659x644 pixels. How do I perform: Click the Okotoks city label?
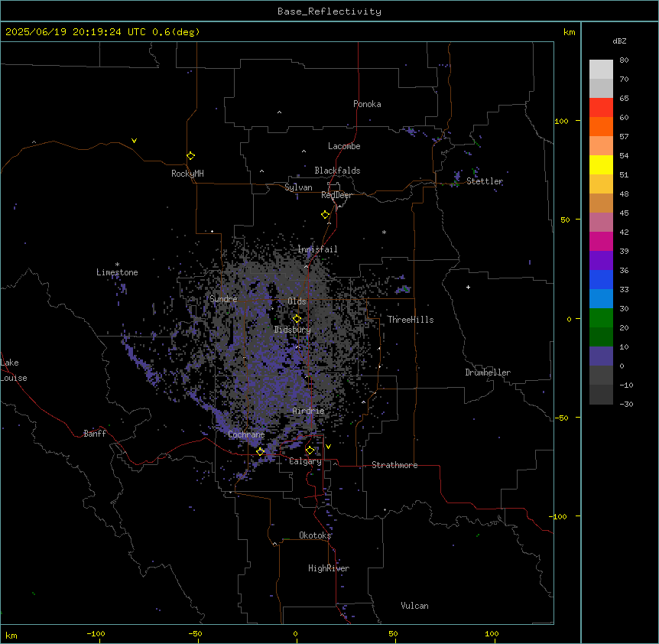315,535
